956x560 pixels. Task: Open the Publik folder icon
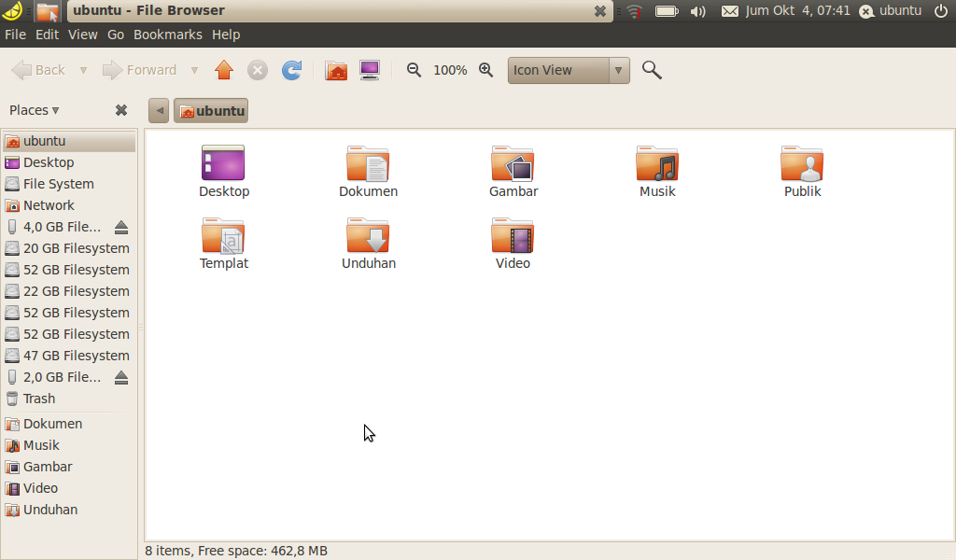coord(802,162)
